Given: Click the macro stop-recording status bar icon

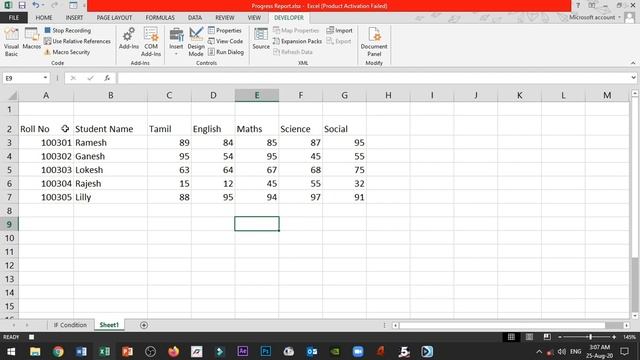Looking at the screenshot, I should (x=31, y=337).
